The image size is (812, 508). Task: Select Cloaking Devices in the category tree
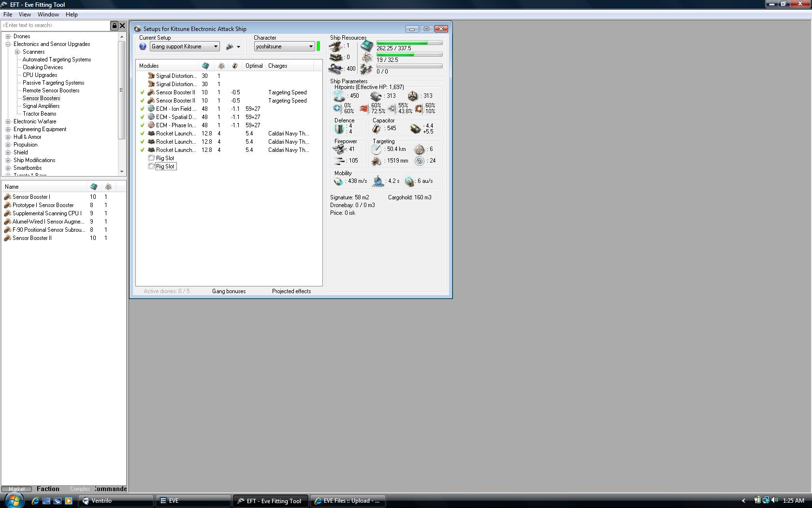point(43,67)
